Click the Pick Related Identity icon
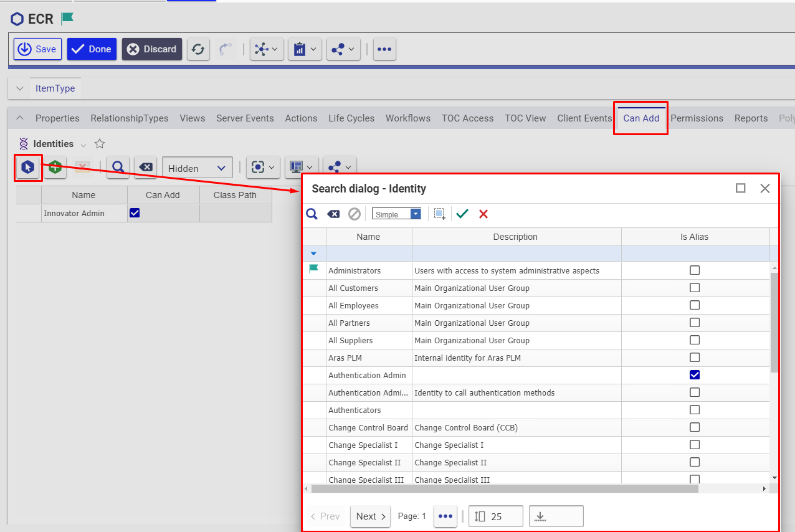The width and height of the screenshot is (795, 532). coord(28,168)
